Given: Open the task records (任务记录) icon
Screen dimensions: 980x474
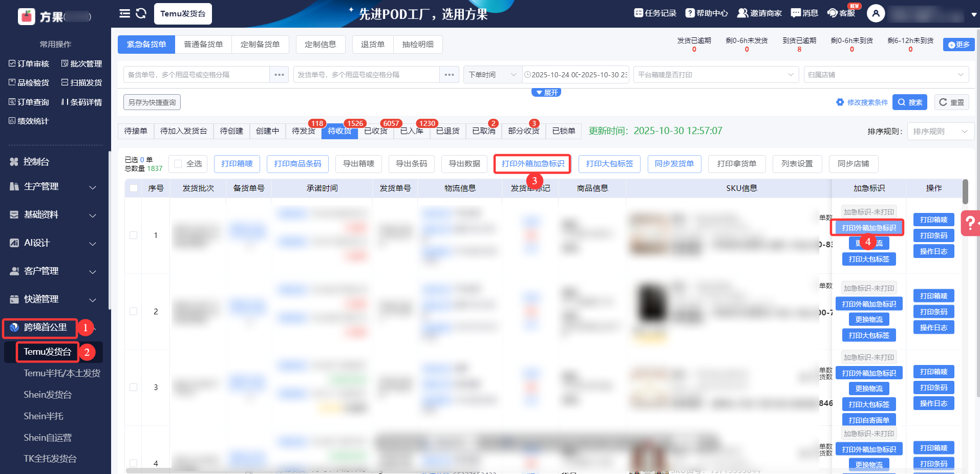Looking at the screenshot, I should pos(638,13).
